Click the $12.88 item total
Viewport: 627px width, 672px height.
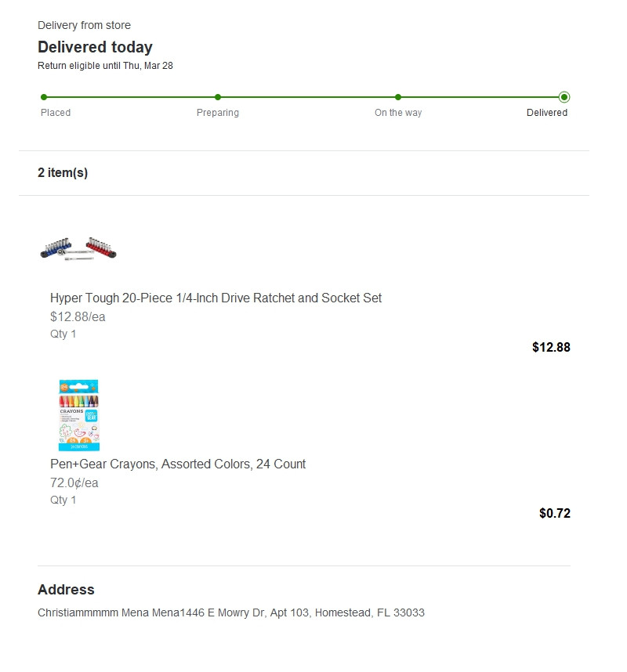click(x=551, y=347)
